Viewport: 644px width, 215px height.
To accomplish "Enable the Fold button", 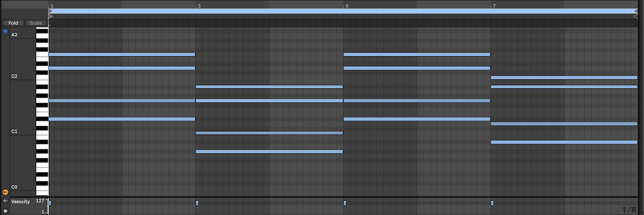I will pos(13,23).
